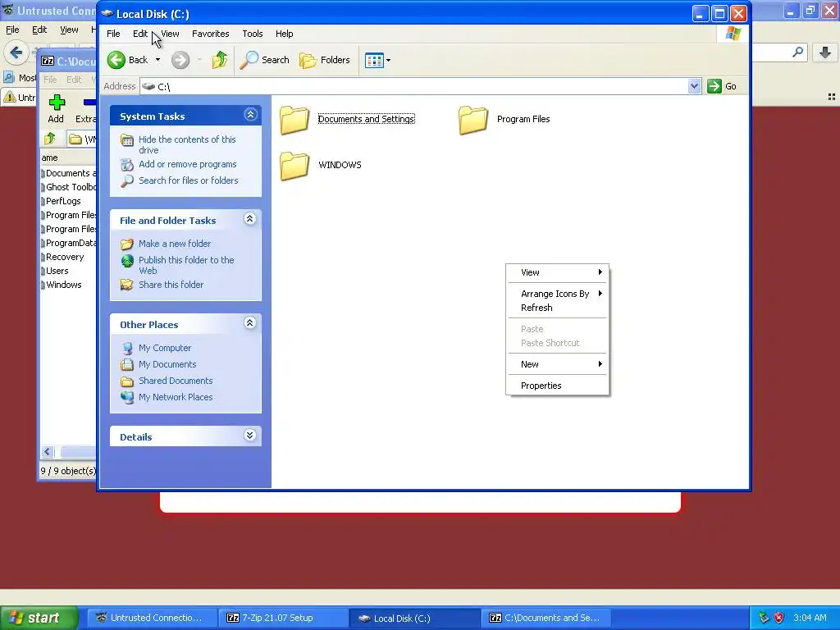The image size is (840, 630).
Task: Open My Documents from Other Places
Action: point(167,364)
